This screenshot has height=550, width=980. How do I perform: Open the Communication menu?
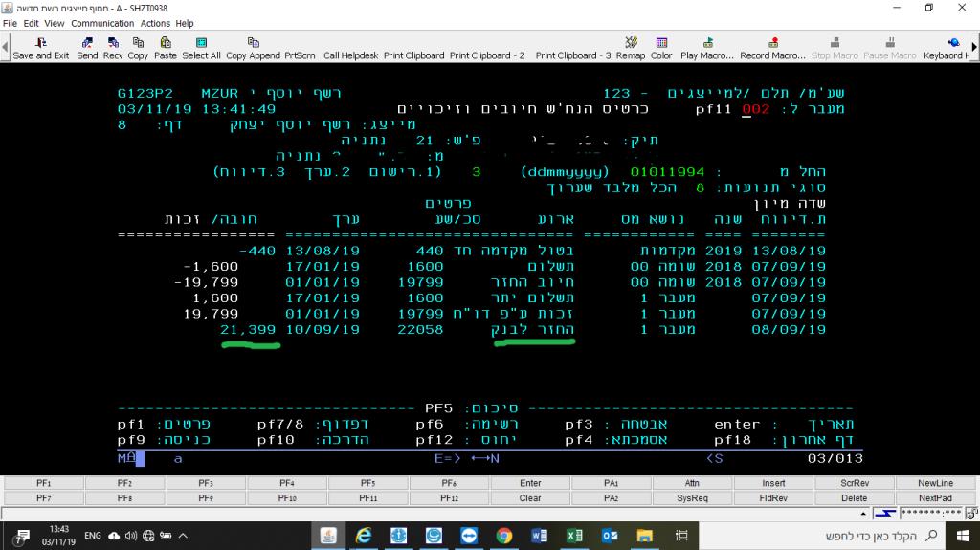pyautogui.click(x=102, y=23)
